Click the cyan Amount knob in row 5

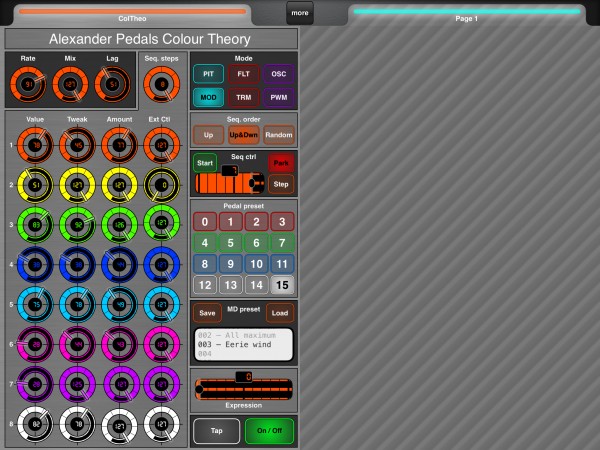pyautogui.click(x=119, y=305)
